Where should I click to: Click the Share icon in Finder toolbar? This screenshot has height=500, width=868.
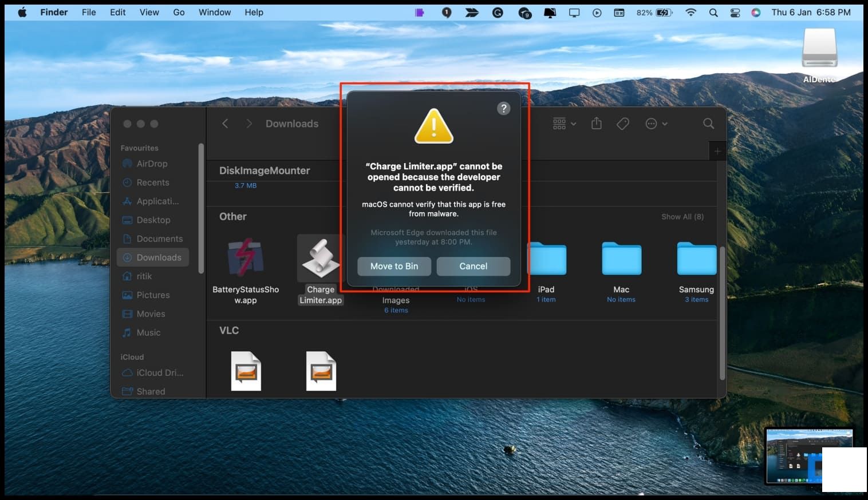597,124
